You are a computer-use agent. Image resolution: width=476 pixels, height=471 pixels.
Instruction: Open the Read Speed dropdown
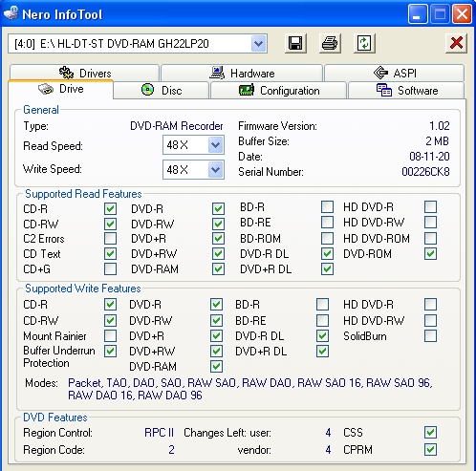215,145
